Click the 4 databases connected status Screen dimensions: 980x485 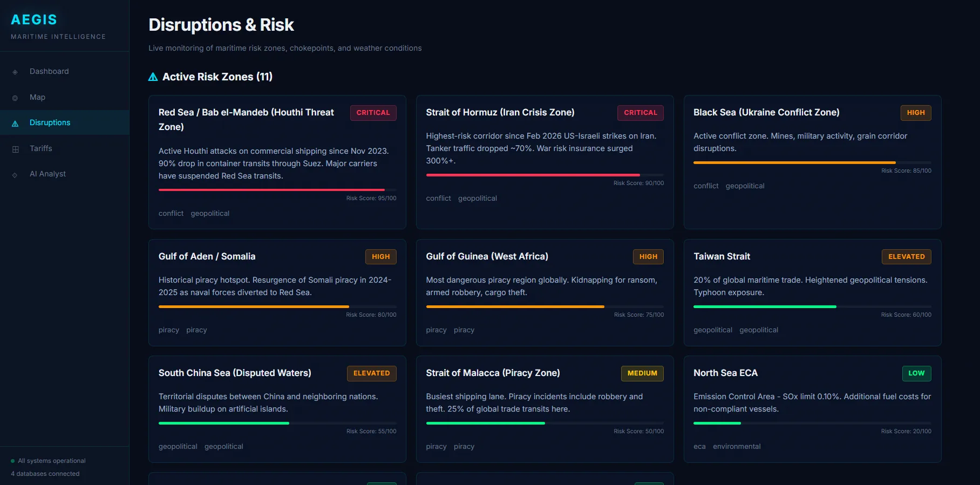pos(45,474)
